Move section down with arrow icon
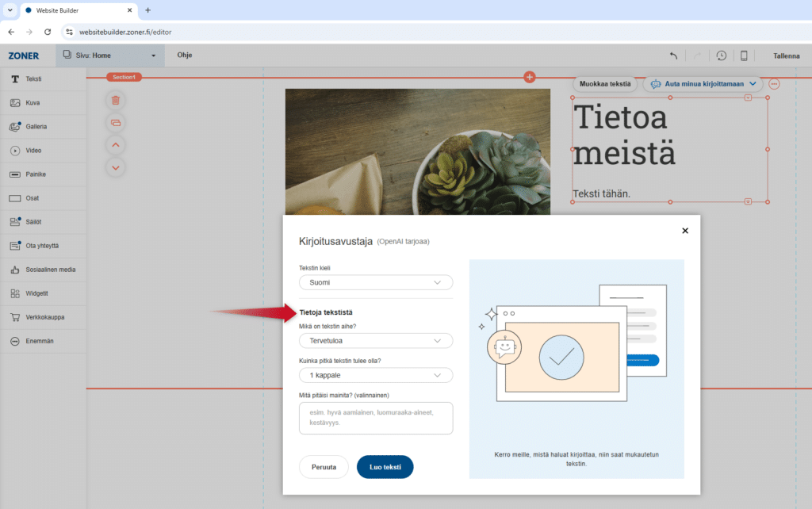 click(116, 167)
